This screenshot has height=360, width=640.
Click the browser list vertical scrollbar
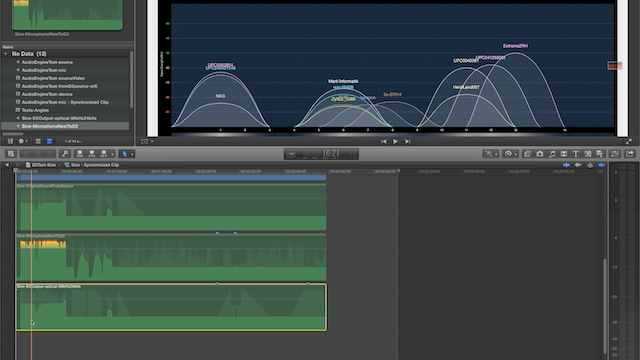pyautogui.click(x=131, y=80)
